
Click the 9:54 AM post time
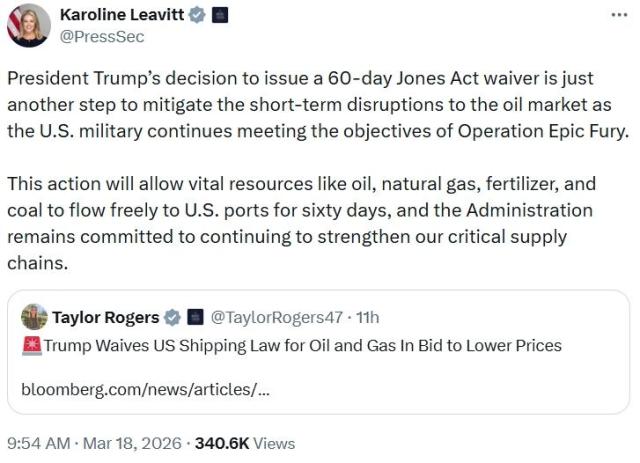tap(39, 443)
